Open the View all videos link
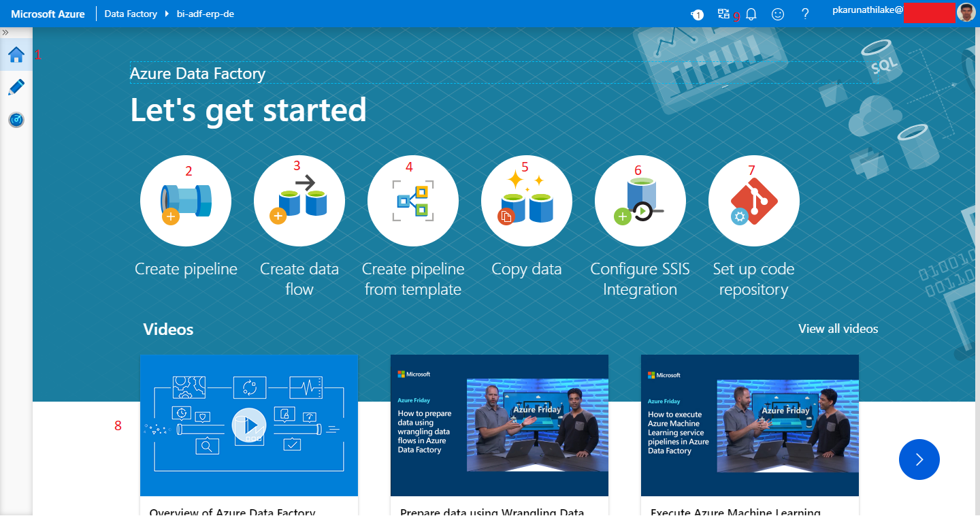This screenshot has height=516, width=980. coord(838,329)
